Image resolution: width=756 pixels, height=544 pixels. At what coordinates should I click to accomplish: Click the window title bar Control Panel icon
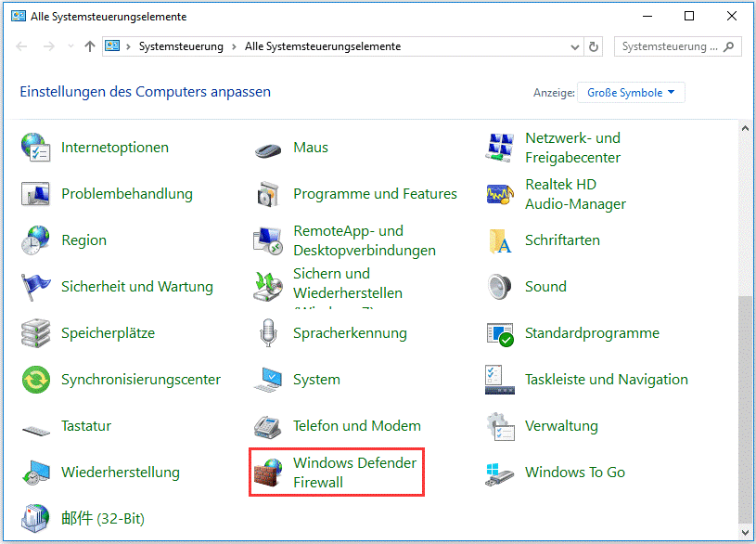click(x=19, y=16)
